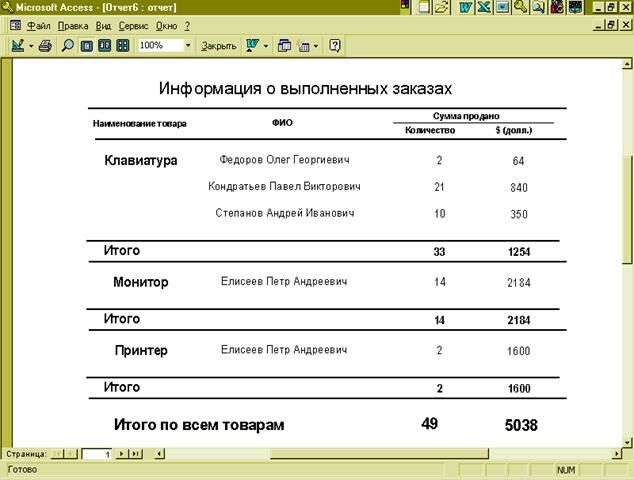This screenshot has height=480, width=634.
Task: Click the value 840 in Кондратьев row
Action: [x=519, y=188]
